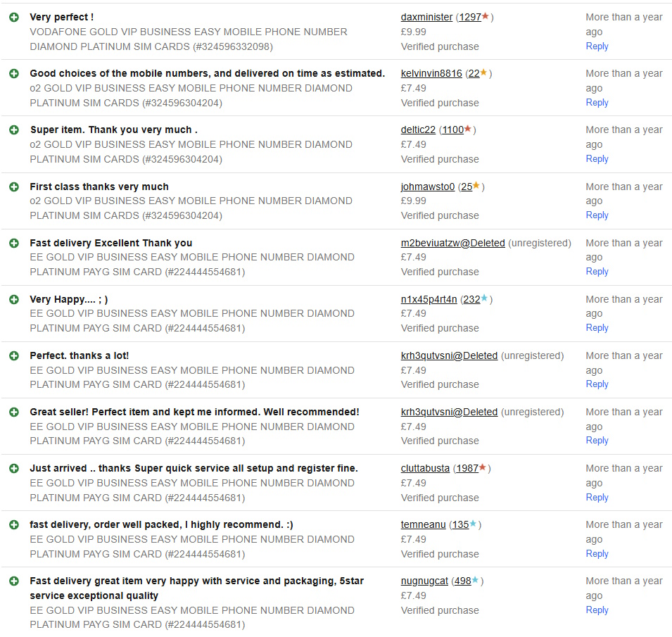
Task: Click the red star beside daxminister's score
Action: point(486,16)
